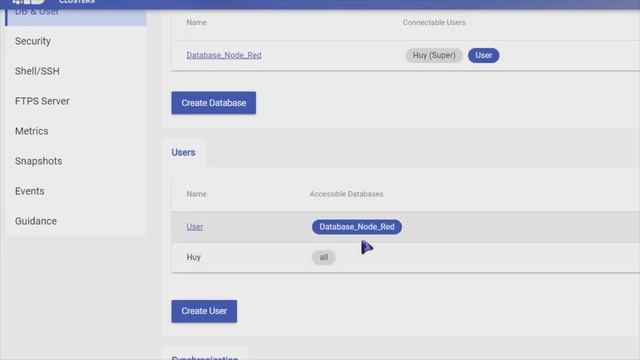Click the Connectable Users column header

434,22
